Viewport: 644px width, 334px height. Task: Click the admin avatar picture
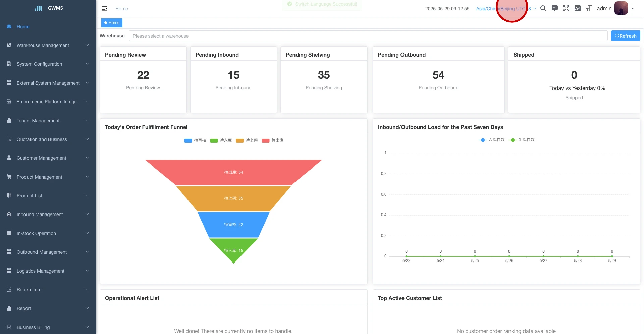[x=621, y=8]
